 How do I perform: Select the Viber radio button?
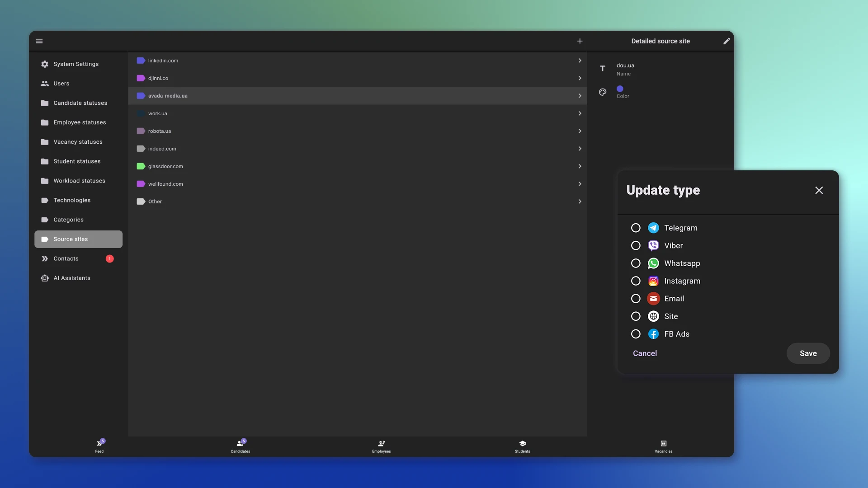636,245
